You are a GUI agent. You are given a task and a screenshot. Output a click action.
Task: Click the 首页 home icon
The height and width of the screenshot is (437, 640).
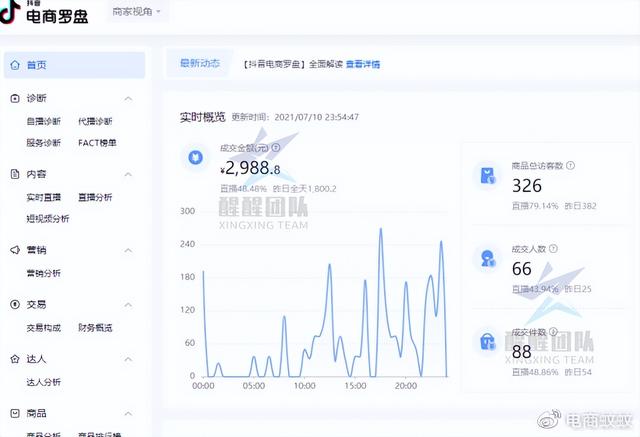pos(15,65)
